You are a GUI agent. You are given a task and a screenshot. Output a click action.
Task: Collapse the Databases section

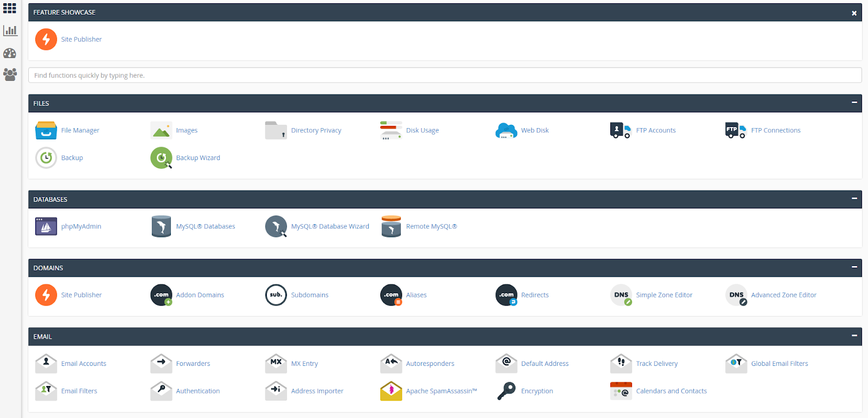click(854, 199)
